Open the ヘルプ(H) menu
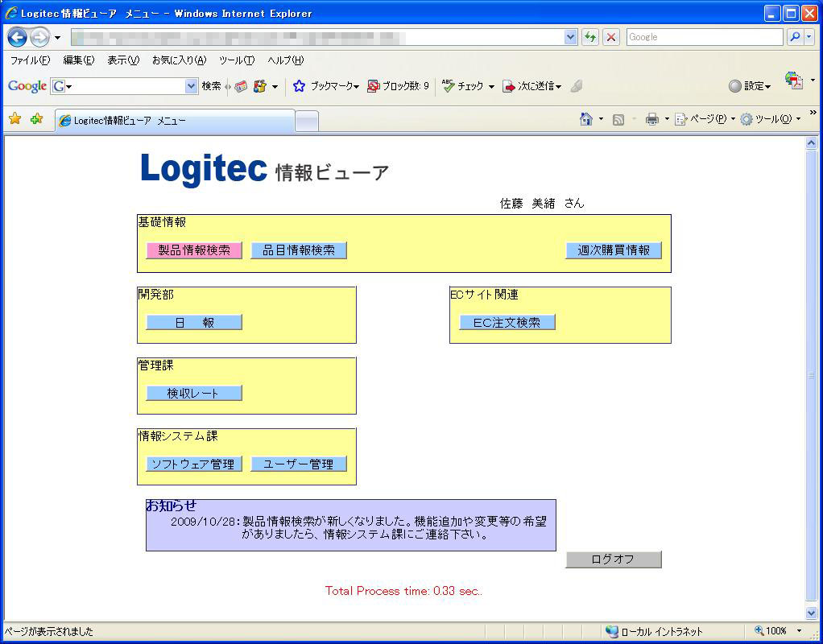Screen dimensions: 823x644 point(286,60)
